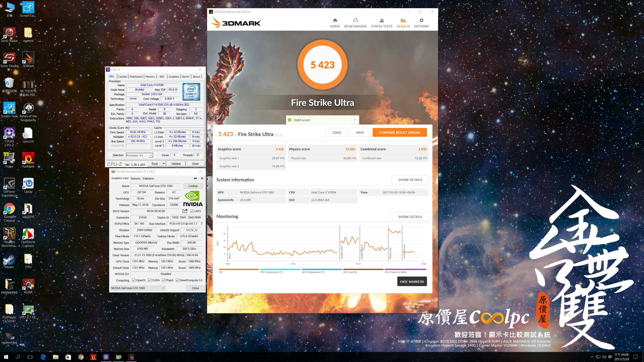Launch Fraps from the desktop
Viewport: 644px width, 362px height.
click(x=9, y=160)
